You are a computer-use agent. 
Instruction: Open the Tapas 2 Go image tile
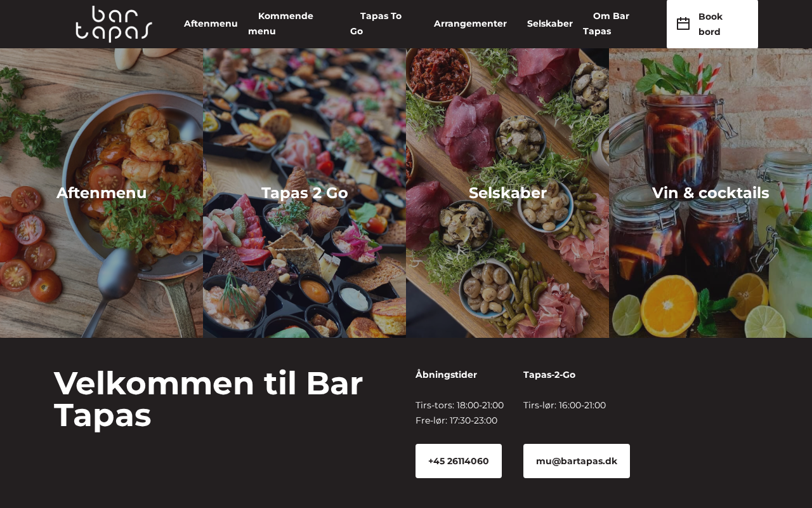coord(304,193)
